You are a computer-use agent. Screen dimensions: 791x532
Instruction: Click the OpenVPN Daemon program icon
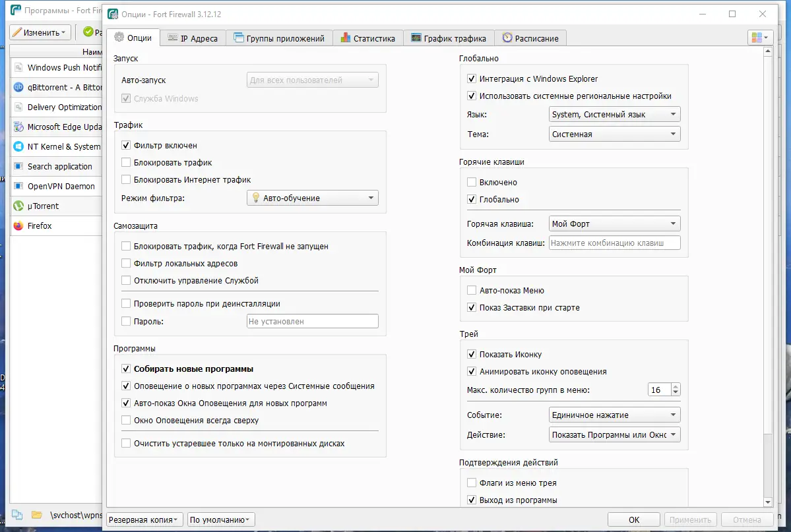click(x=18, y=186)
